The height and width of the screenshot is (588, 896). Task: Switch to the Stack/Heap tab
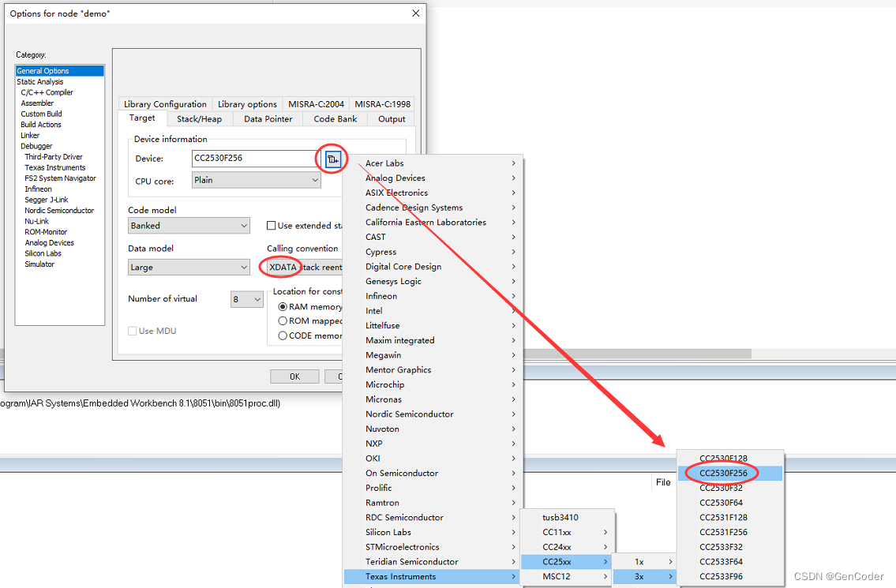click(200, 119)
